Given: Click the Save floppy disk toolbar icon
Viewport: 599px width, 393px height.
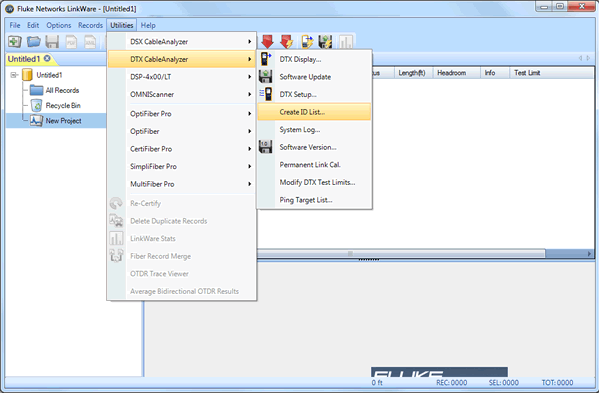Looking at the screenshot, I should coord(52,41).
